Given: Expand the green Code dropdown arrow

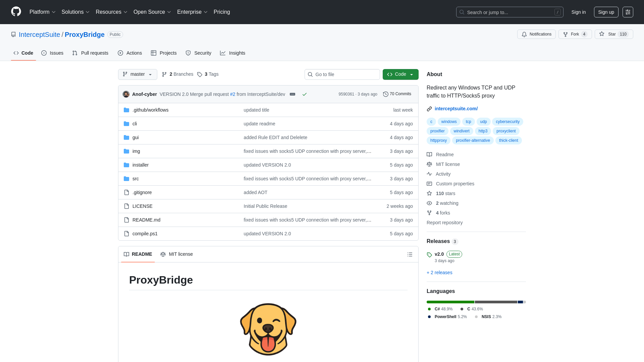Looking at the screenshot, I should (412, 74).
